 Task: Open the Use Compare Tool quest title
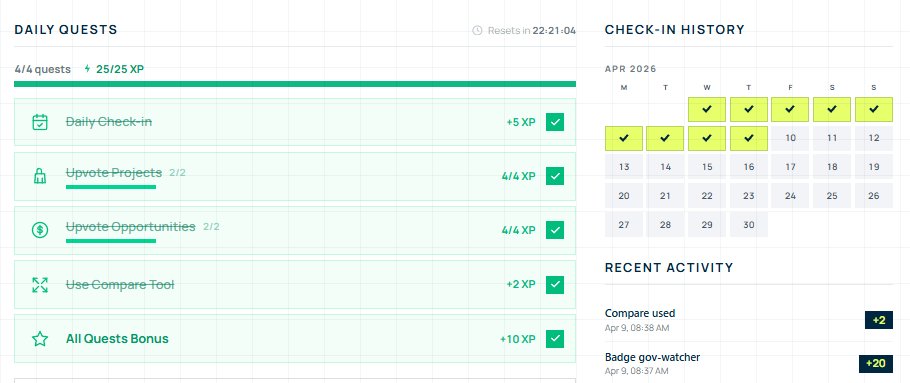pyautogui.click(x=120, y=285)
